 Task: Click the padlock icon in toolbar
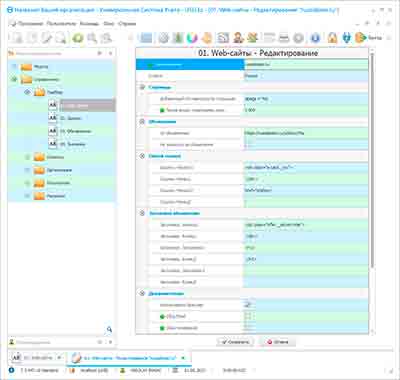[332, 38]
